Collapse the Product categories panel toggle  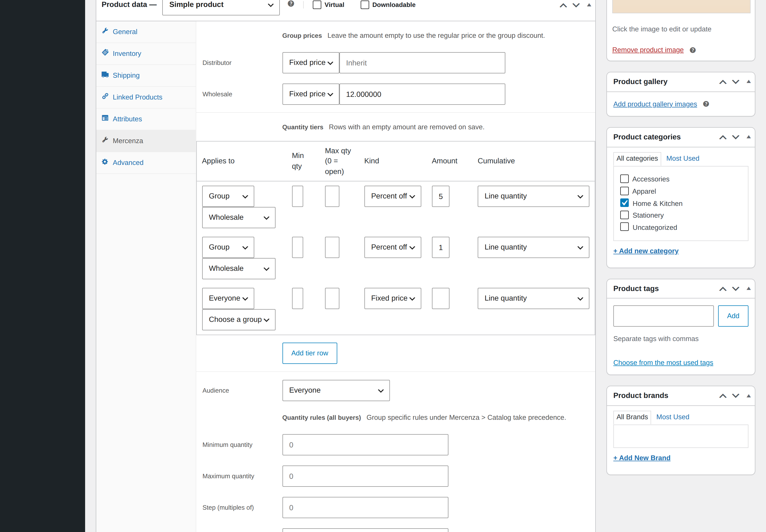point(749,137)
